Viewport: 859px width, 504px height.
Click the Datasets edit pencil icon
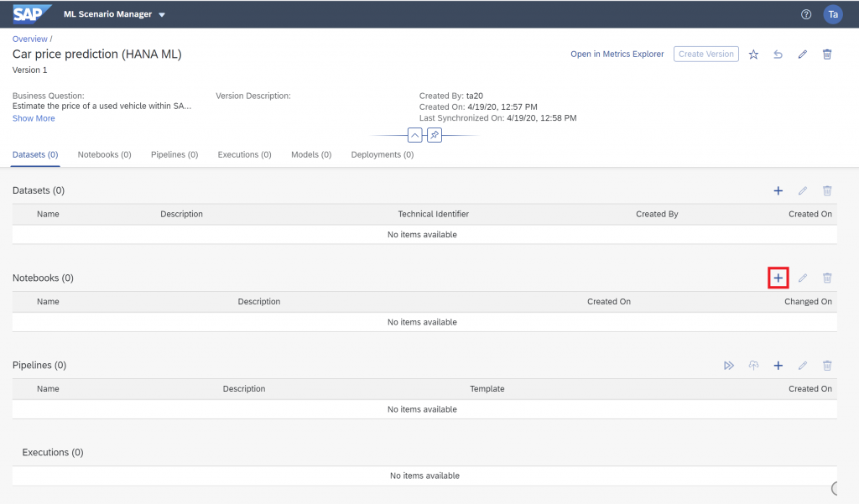803,190
